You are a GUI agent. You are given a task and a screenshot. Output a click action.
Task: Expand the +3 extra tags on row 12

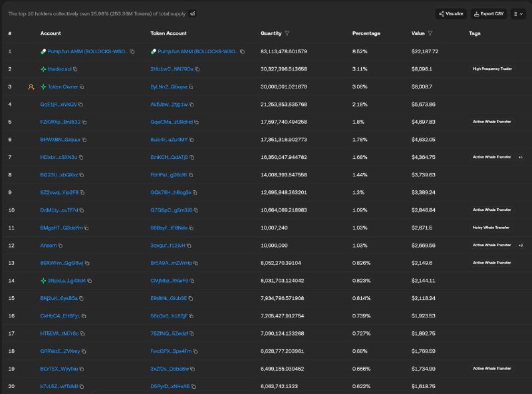(x=521, y=245)
